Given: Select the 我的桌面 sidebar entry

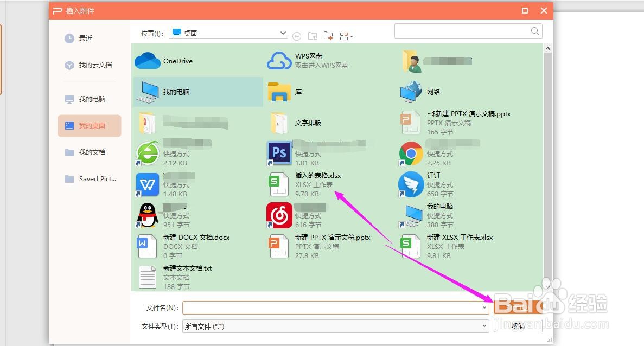Looking at the screenshot, I should (89, 125).
